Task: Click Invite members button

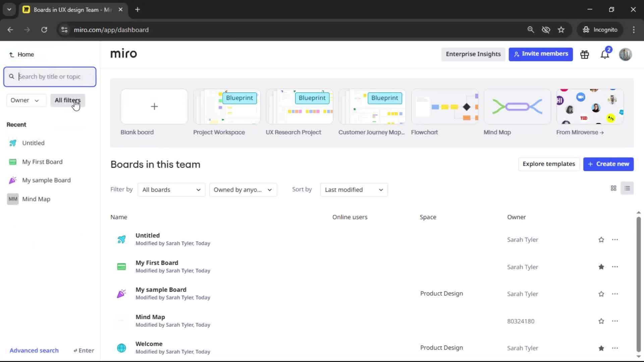Action: coord(541,54)
